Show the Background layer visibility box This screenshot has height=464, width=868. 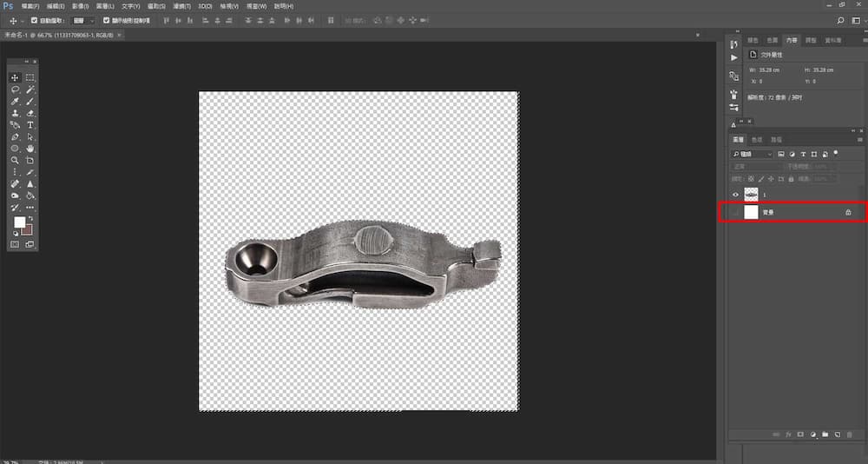tap(736, 212)
